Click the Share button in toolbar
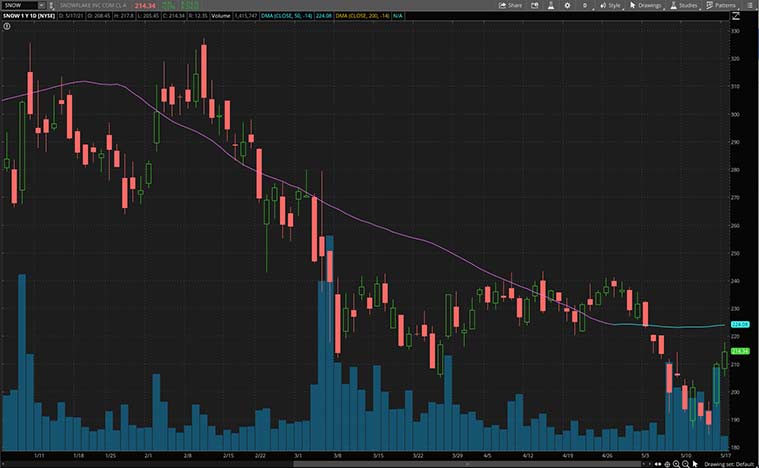Image resolution: width=759 pixels, height=468 pixels. tap(510, 5)
